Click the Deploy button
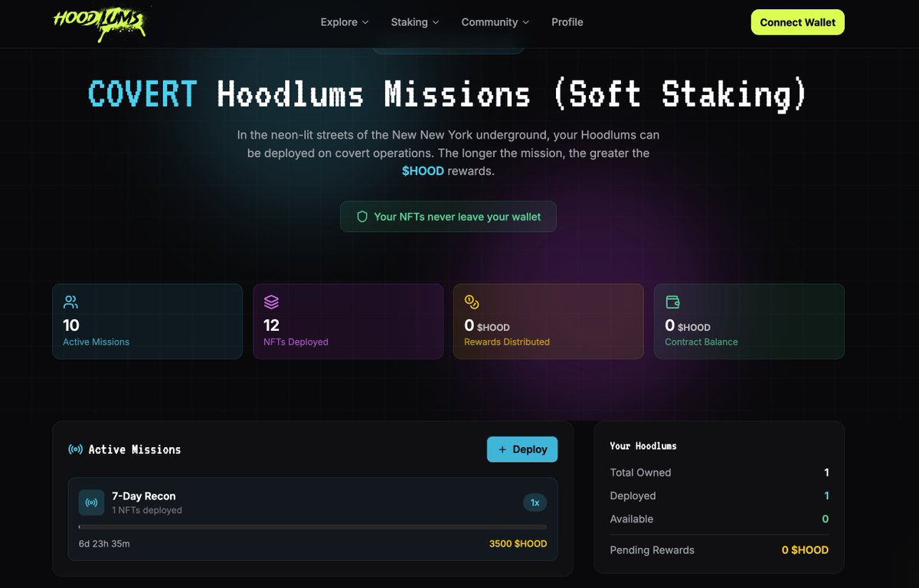Viewport: 919px width, 588px height. [x=522, y=449]
